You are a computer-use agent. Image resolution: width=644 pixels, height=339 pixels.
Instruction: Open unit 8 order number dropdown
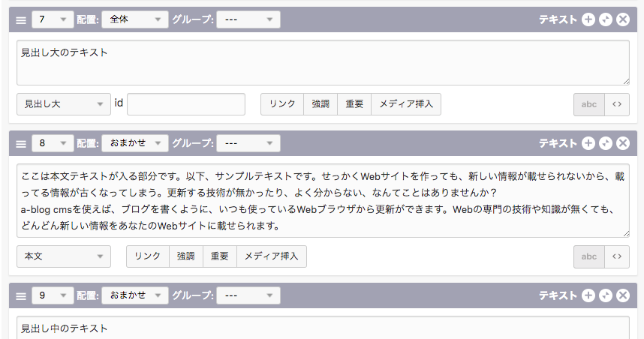click(53, 142)
